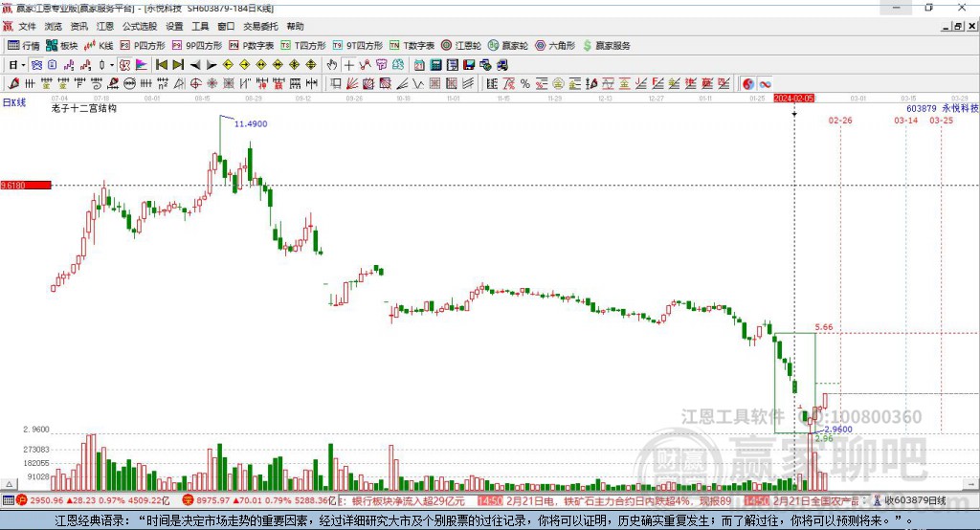Open the calculator icon
980x530 pixels.
[435, 65]
